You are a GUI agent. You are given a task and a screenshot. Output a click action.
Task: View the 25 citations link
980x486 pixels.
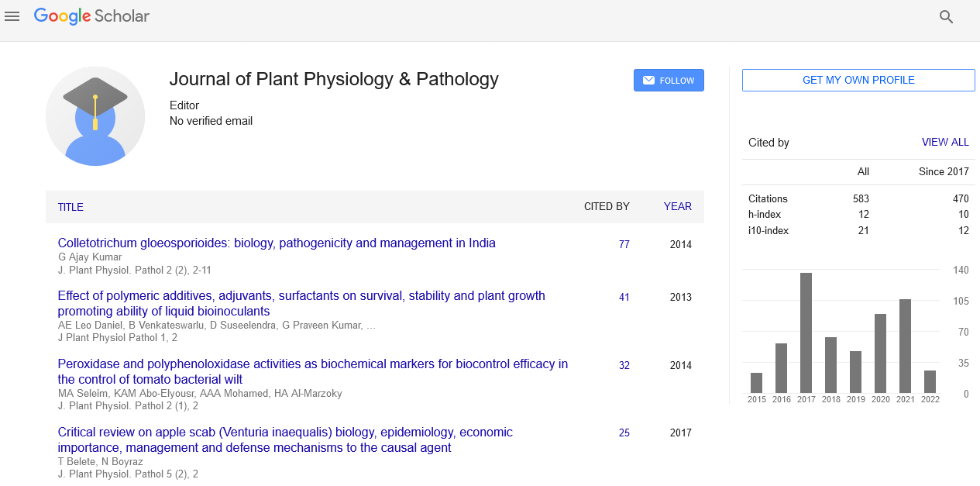coord(624,433)
